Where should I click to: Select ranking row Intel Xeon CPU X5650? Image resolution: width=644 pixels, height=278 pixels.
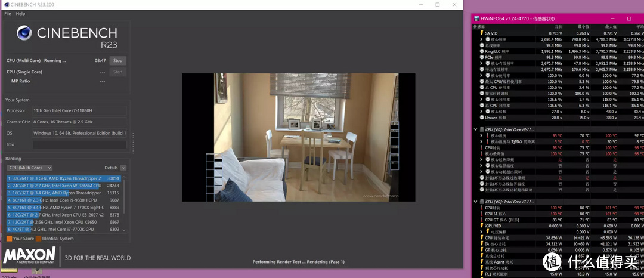pyautogui.click(x=63, y=222)
